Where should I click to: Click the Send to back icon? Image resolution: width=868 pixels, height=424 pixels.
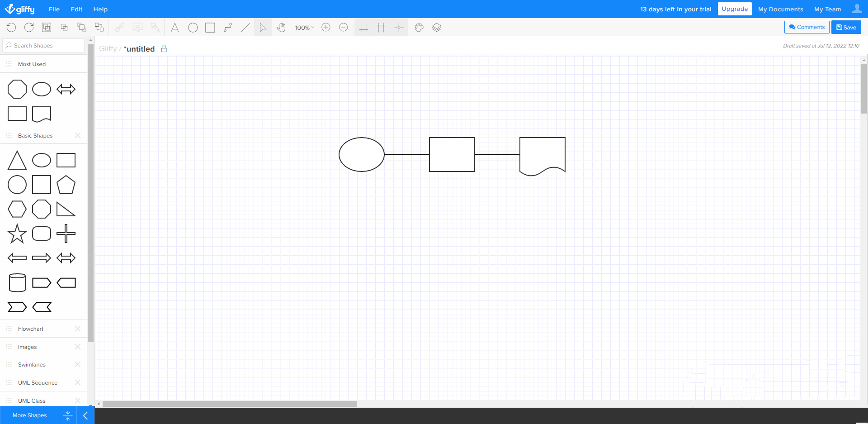tap(99, 28)
